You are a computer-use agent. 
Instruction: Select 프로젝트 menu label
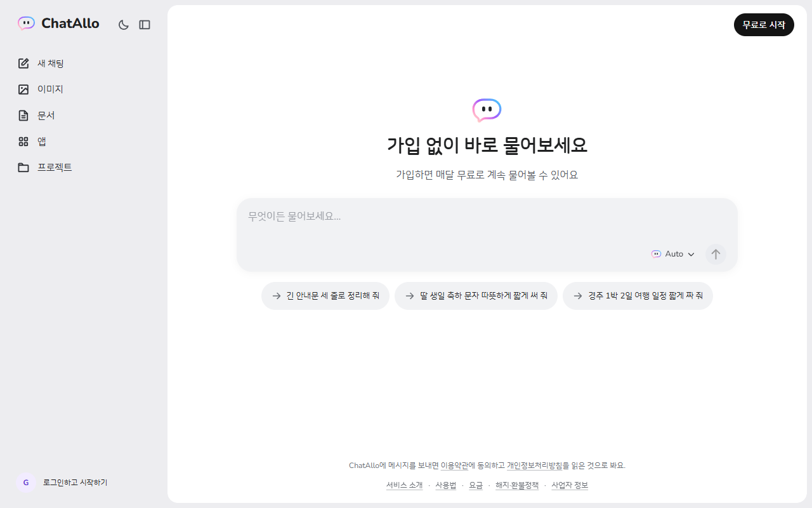[55, 168]
